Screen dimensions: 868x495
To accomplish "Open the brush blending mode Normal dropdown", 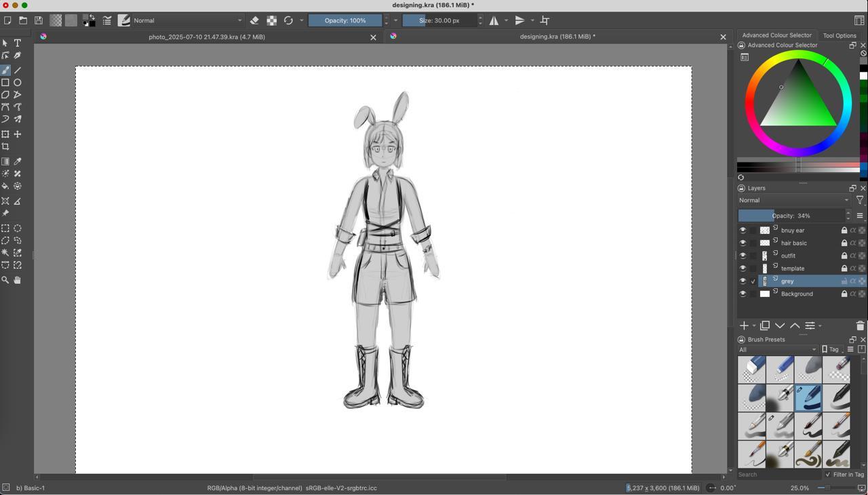I will pyautogui.click(x=187, y=20).
